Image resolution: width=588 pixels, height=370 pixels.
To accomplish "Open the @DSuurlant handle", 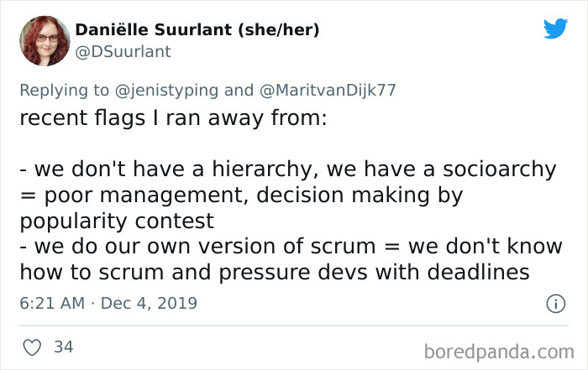I will coord(123,52).
